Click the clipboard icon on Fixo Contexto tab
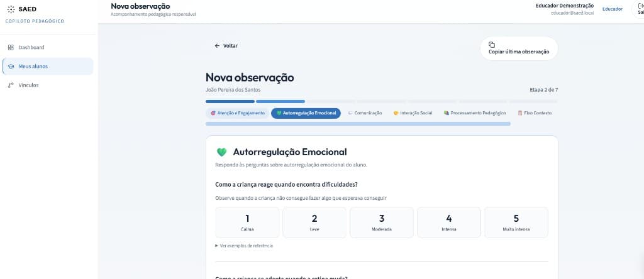The height and width of the screenshot is (279, 644). pyautogui.click(x=520, y=113)
